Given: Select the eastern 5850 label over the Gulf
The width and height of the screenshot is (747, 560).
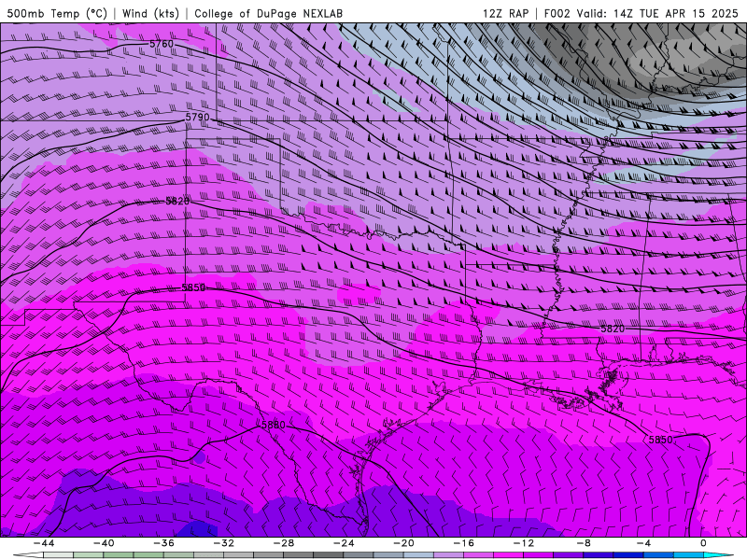Looking at the screenshot, I should pyautogui.click(x=661, y=440).
